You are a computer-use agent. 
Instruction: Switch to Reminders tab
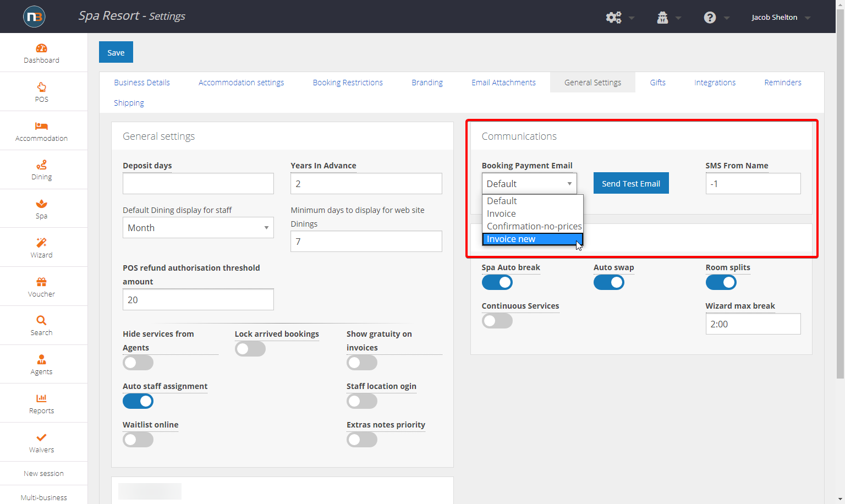[x=783, y=83]
